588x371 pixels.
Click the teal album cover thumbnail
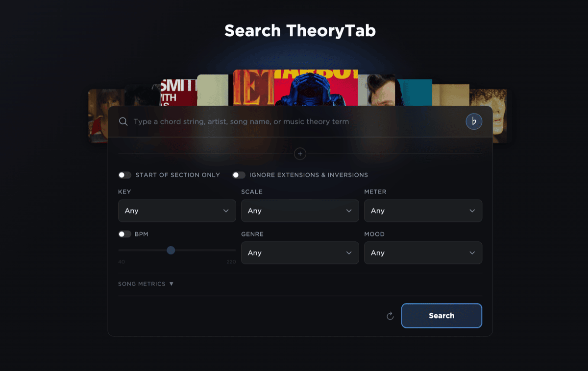(x=415, y=93)
